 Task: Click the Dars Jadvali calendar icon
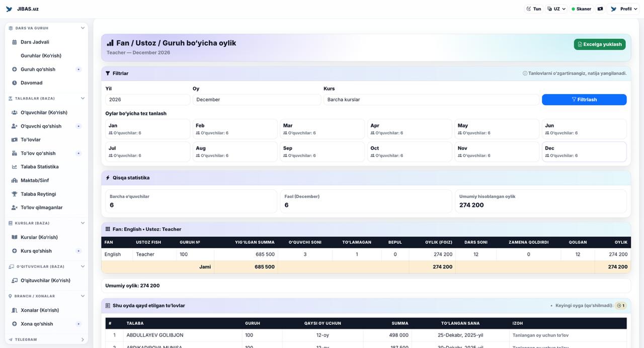click(x=15, y=42)
